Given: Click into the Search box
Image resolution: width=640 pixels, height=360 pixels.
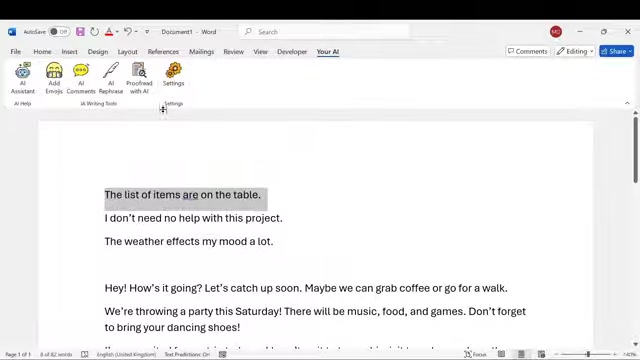Looking at the screenshot, I should (324, 31).
